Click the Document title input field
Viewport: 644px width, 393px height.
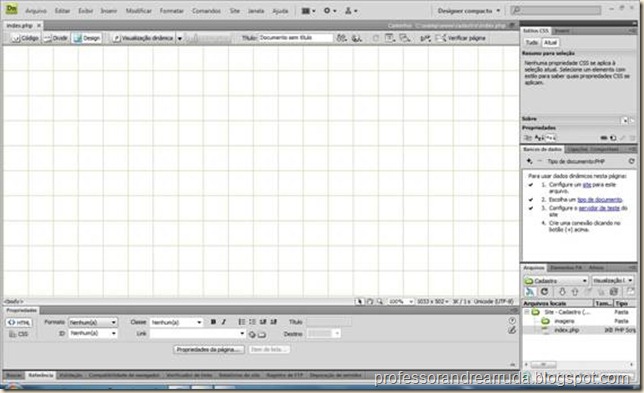point(295,38)
